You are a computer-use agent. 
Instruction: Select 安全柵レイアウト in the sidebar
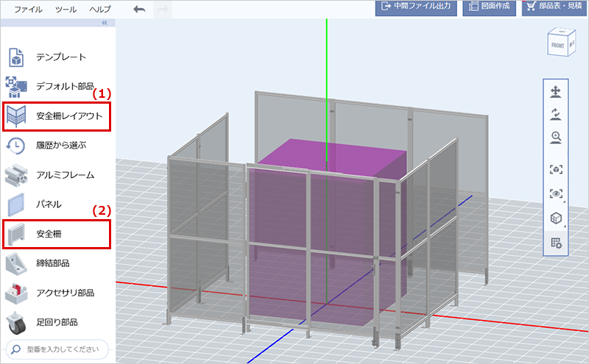tap(57, 115)
